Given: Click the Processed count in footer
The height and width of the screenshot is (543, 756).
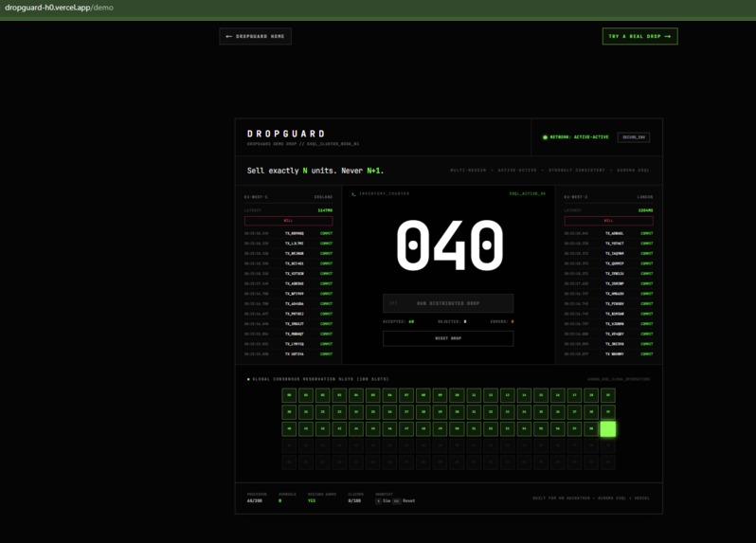Looking at the screenshot, I should pos(255,501).
